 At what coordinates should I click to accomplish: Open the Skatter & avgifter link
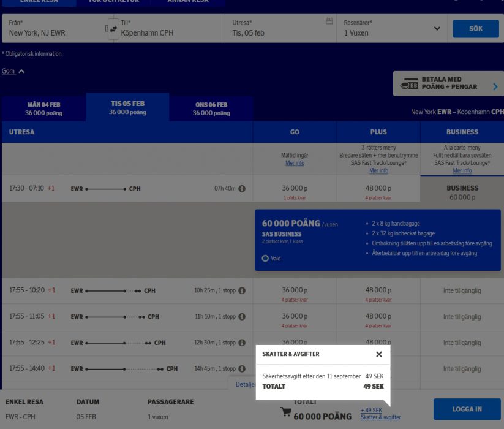tap(380, 416)
